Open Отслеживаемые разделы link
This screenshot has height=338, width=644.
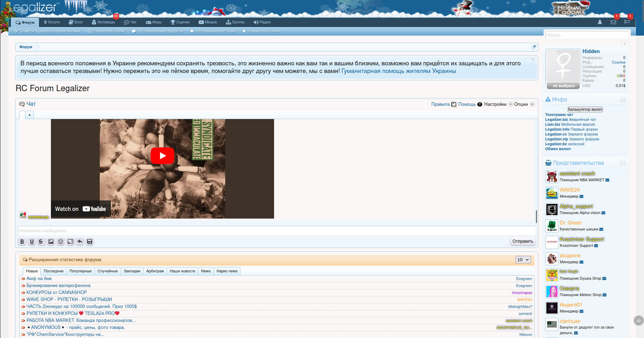click(x=158, y=31)
